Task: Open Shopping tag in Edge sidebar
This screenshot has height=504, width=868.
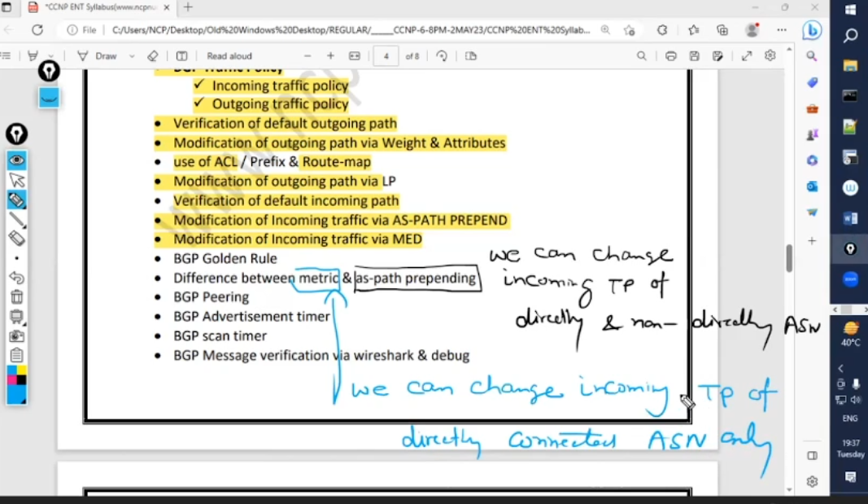Action: [812, 82]
